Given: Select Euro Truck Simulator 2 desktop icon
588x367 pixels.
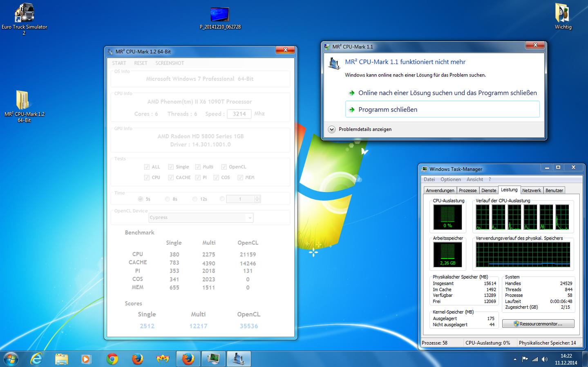Looking at the screenshot, I should 24,19.
